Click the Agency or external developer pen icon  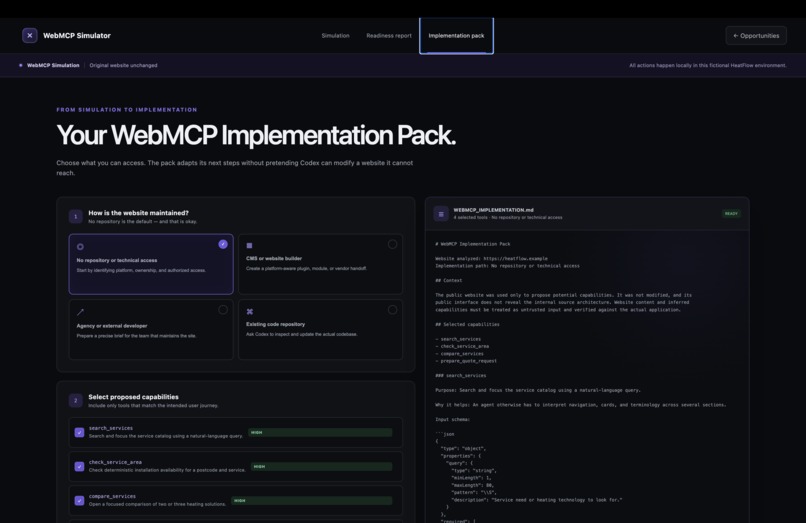point(80,312)
